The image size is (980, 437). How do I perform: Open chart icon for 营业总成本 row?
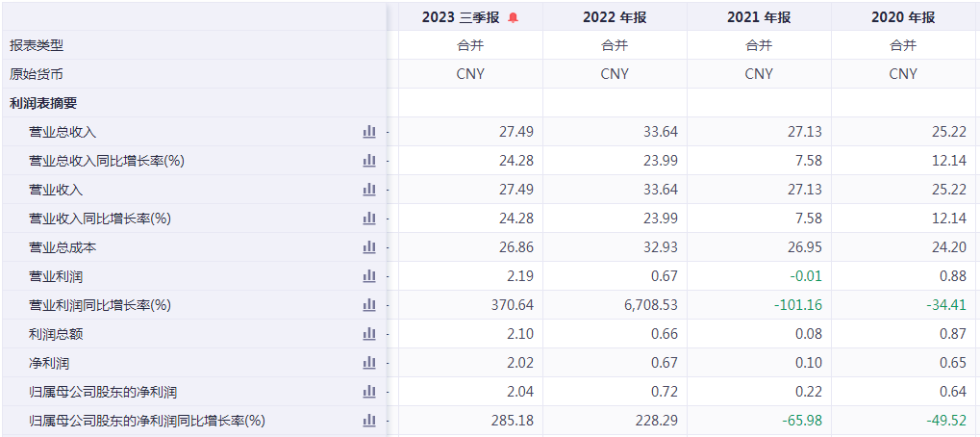(369, 247)
